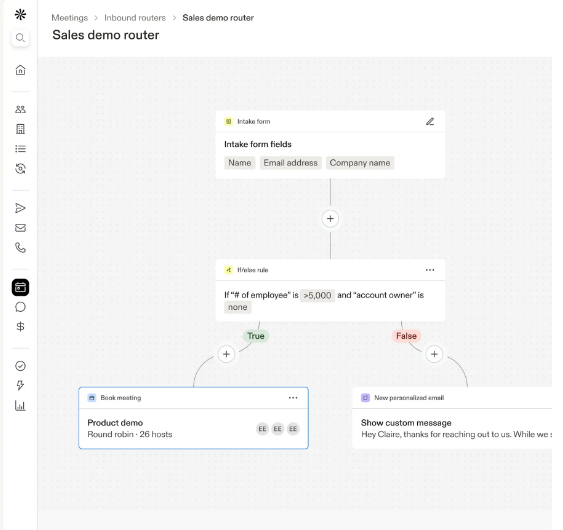Click the True branch label
The width and height of the screenshot is (563, 530).
coord(256,336)
